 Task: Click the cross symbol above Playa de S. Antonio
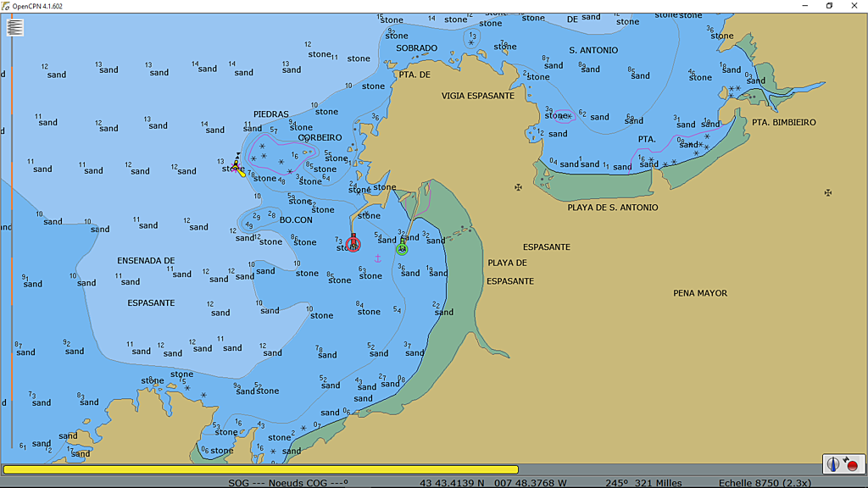(x=519, y=187)
